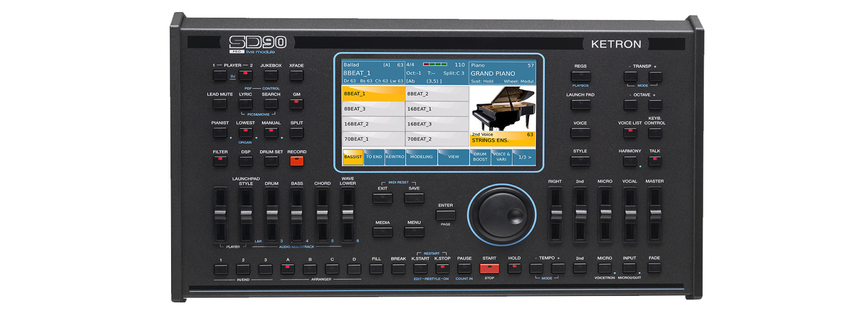Tap the GRAND PIANO voice header
This screenshot has height=320, width=868.
(502, 73)
